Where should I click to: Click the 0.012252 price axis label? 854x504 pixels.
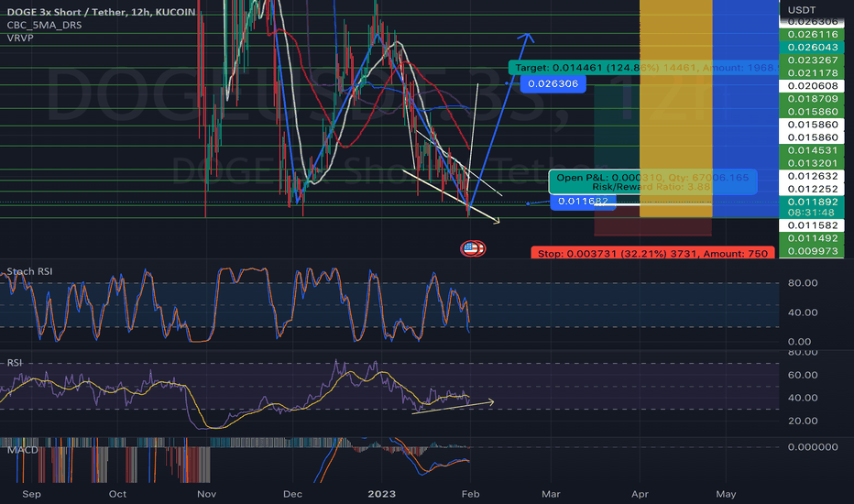coord(812,189)
